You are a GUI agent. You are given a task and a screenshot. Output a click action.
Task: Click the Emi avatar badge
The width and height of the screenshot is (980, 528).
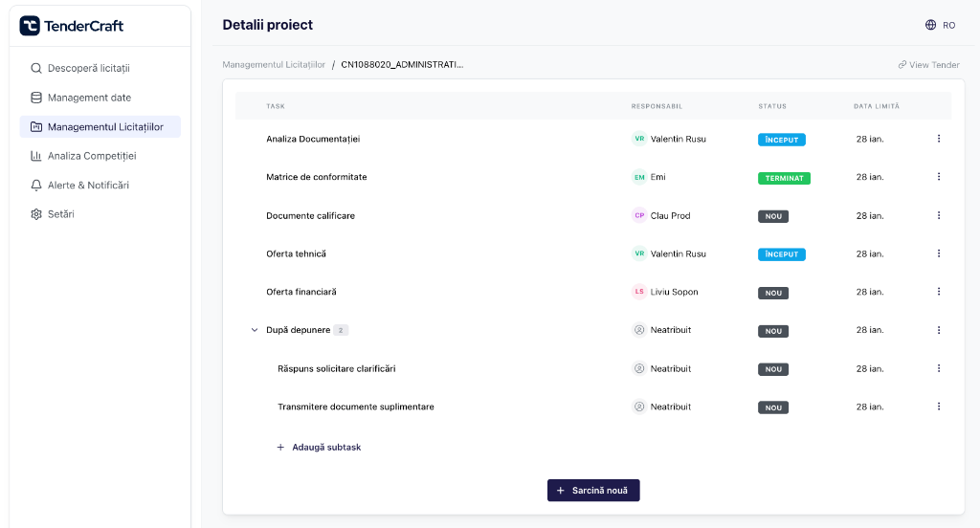[x=639, y=177]
